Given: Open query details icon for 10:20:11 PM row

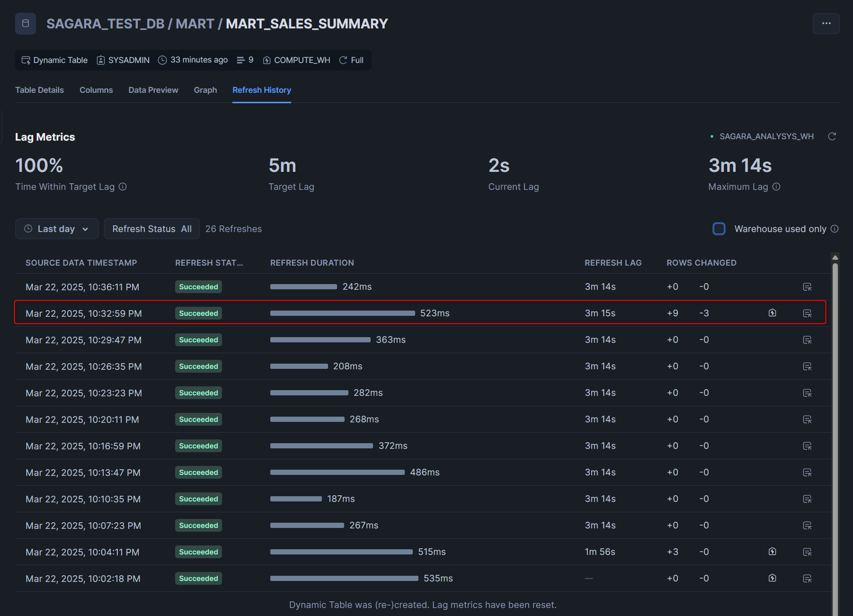Looking at the screenshot, I should coord(808,420).
